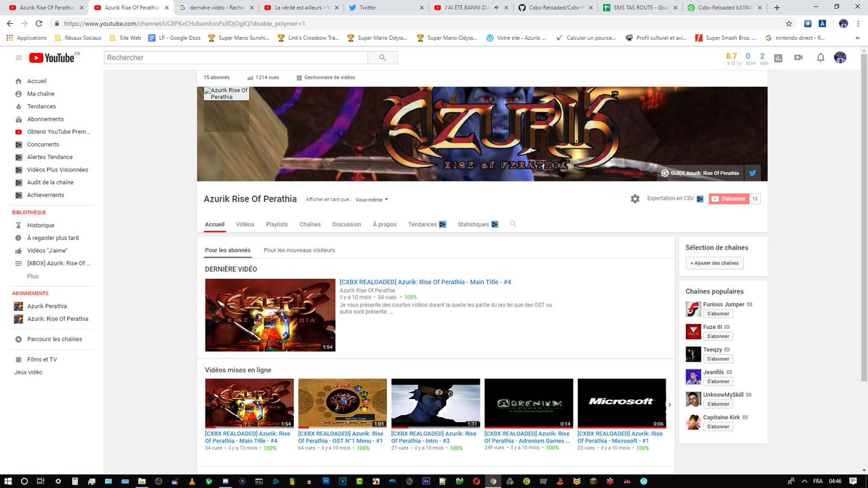Open Accueil from the left sidebar
The height and width of the screenshot is (488, 868).
(37, 81)
